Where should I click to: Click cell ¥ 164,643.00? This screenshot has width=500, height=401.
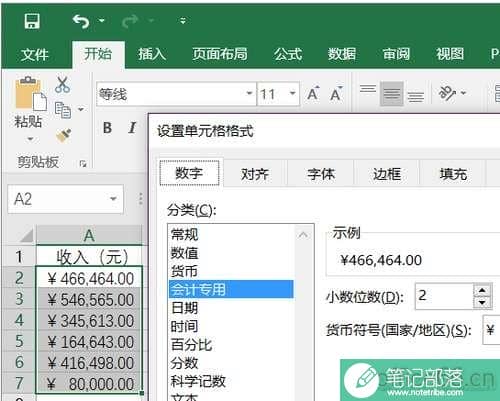pos(89,342)
